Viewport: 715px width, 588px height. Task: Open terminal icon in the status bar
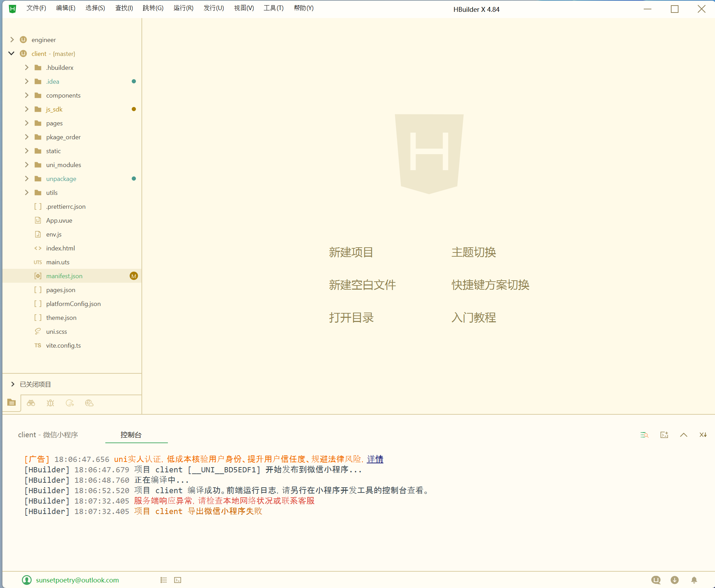(178, 580)
